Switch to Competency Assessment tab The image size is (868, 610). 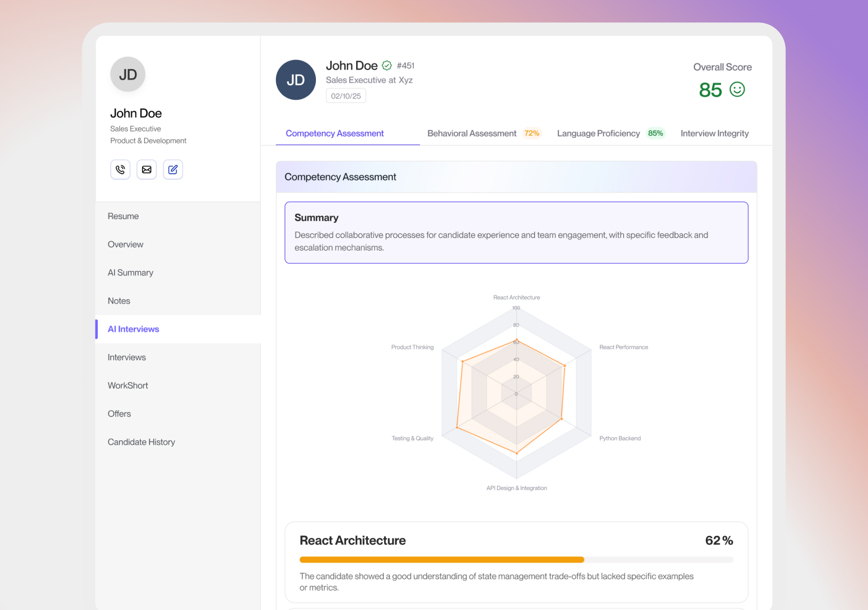tap(335, 133)
